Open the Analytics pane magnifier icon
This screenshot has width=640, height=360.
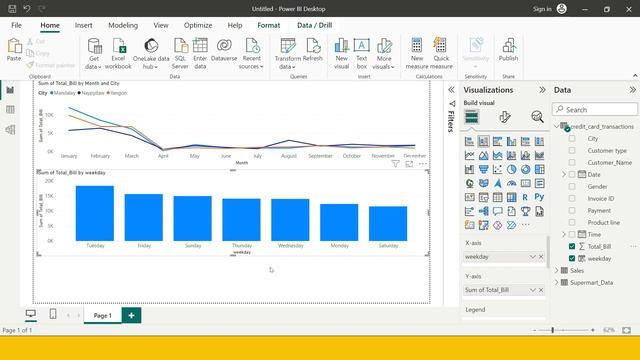click(537, 117)
